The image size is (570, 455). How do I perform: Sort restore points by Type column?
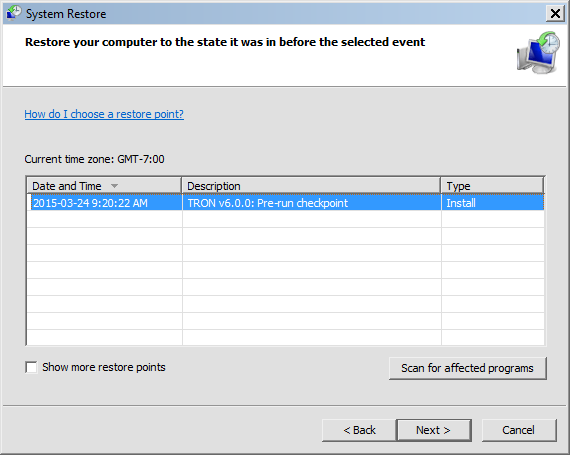pyautogui.click(x=493, y=186)
